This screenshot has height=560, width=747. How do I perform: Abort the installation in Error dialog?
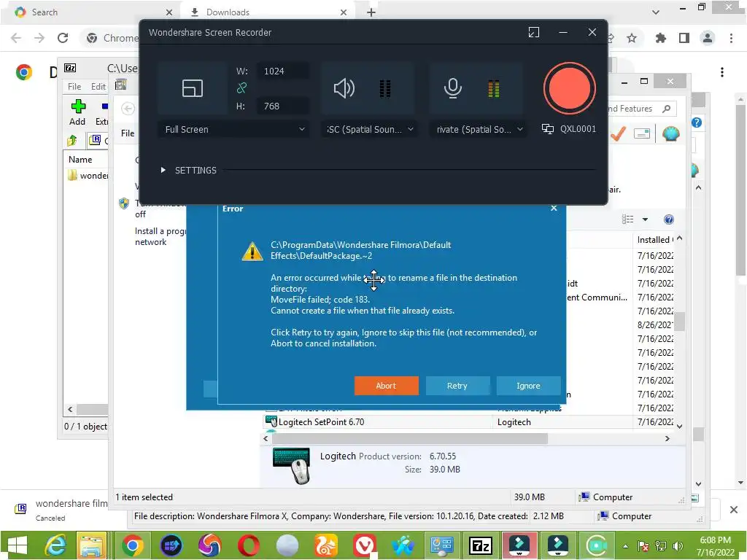click(x=387, y=386)
